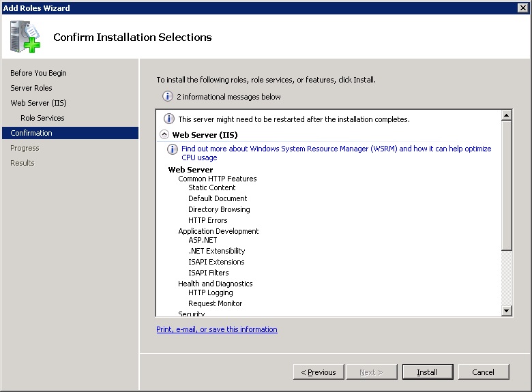Open the Web Server (IIS) wizard step

click(38, 103)
